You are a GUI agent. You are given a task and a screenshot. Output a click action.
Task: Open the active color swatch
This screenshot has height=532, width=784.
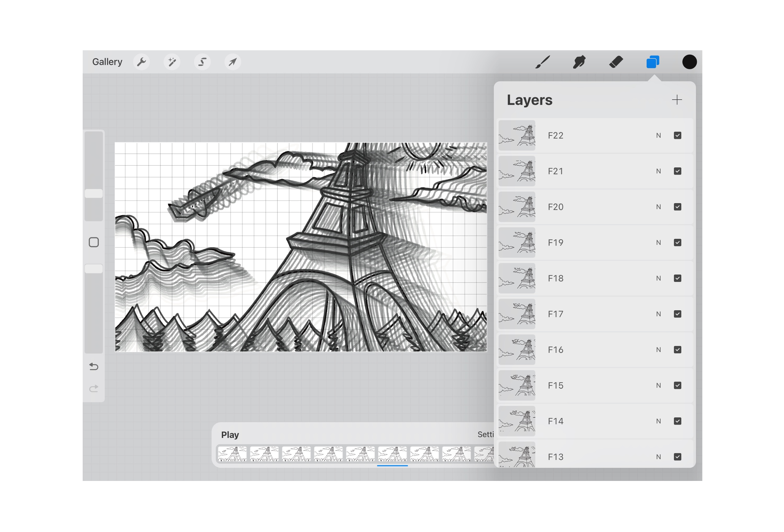(689, 62)
